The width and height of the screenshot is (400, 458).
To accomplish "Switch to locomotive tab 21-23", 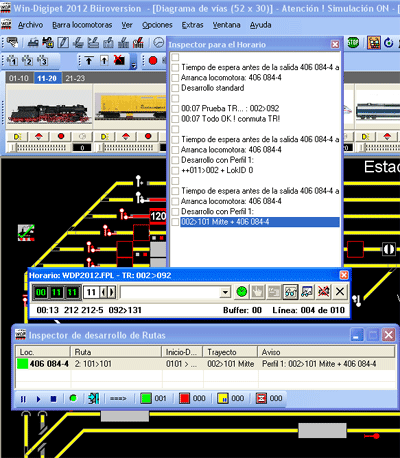I will click(x=75, y=78).
